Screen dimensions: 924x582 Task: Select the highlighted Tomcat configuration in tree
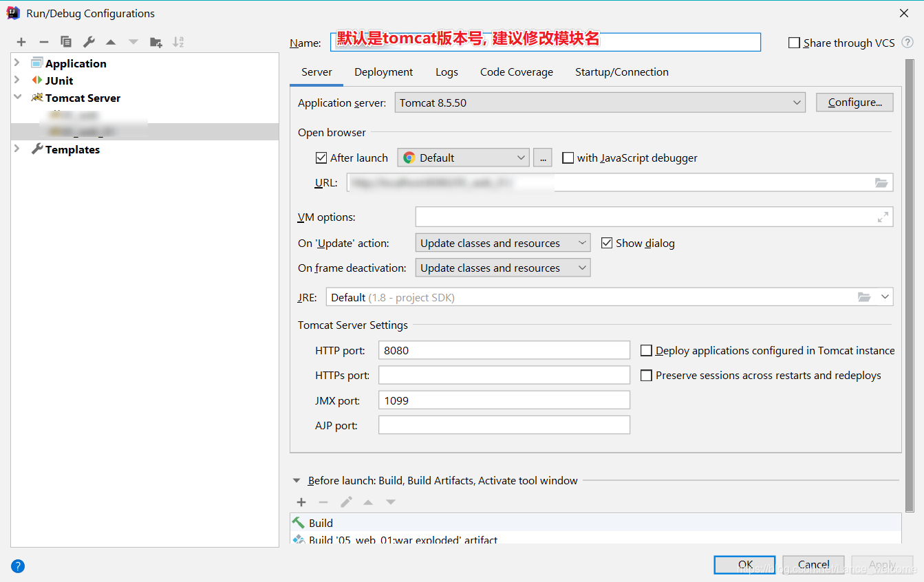coord(145,132)
